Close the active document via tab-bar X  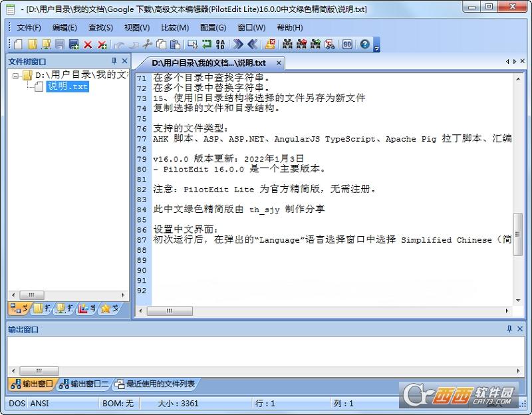[x=523, y=61]
